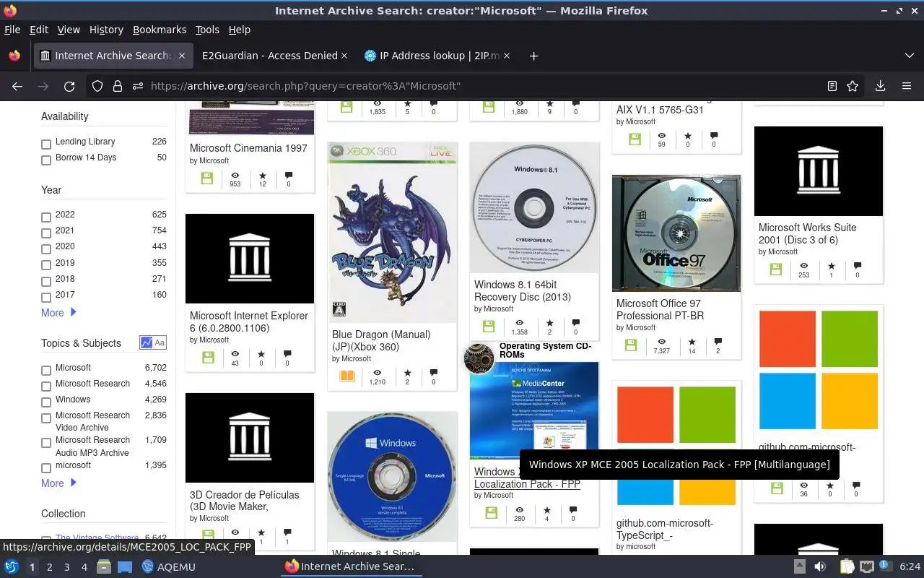924x578 pixels.
Task: Switch to the E2Guardian Access Denied tab
Action: point(269,56)
